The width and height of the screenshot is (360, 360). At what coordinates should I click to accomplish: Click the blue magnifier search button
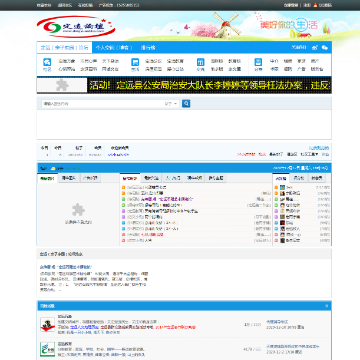point(186,104)
